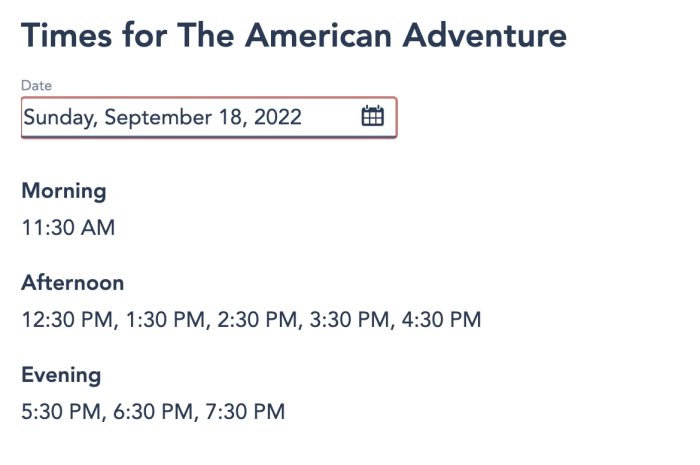Select the 4:30 PM showtime

(442, 320)
